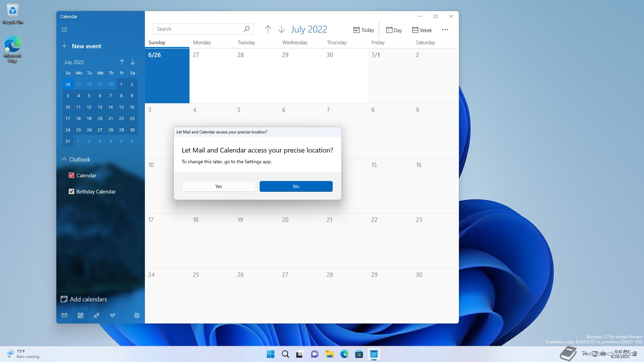Click No to deny location access
644x362 pixels.
point(296,186)
